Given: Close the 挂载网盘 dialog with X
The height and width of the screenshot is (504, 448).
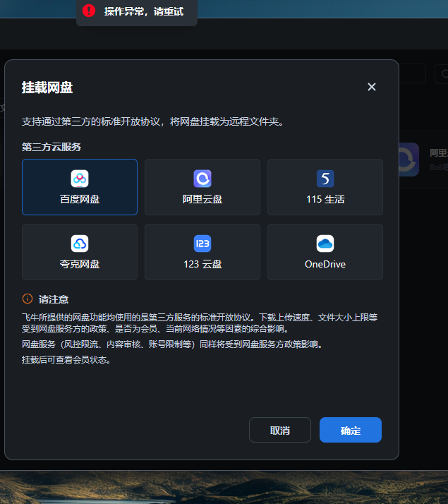Looking at the screenshot, I should [372, 87].
